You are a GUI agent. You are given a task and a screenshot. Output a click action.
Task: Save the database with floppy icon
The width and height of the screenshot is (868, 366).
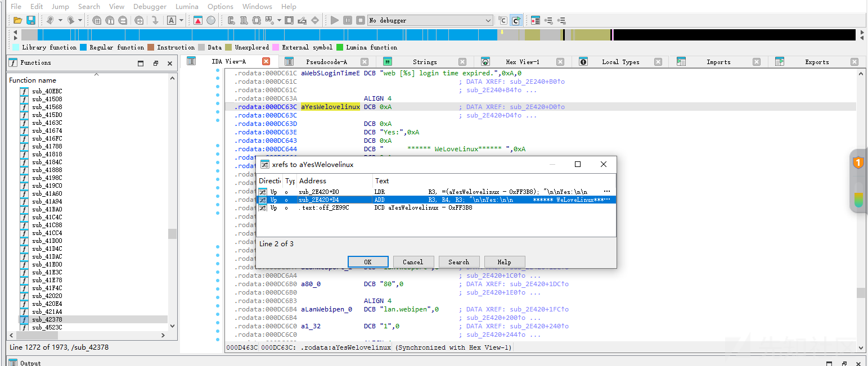click(x=31, y=20)
